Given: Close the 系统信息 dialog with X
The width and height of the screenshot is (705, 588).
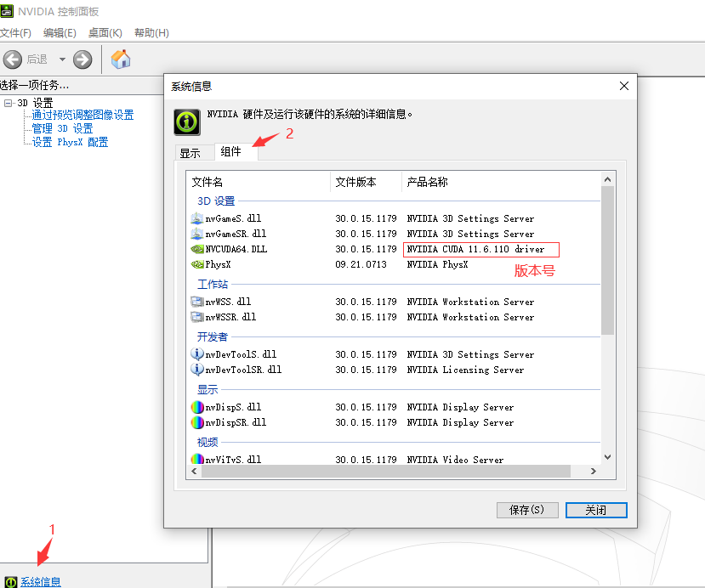Looking at the screenshot, I should coord(624,86).
